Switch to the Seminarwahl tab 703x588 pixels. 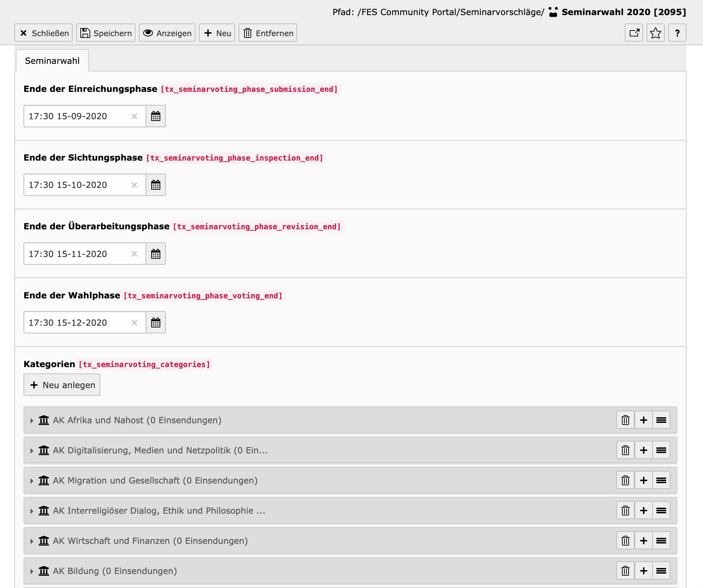pos(52,60)
